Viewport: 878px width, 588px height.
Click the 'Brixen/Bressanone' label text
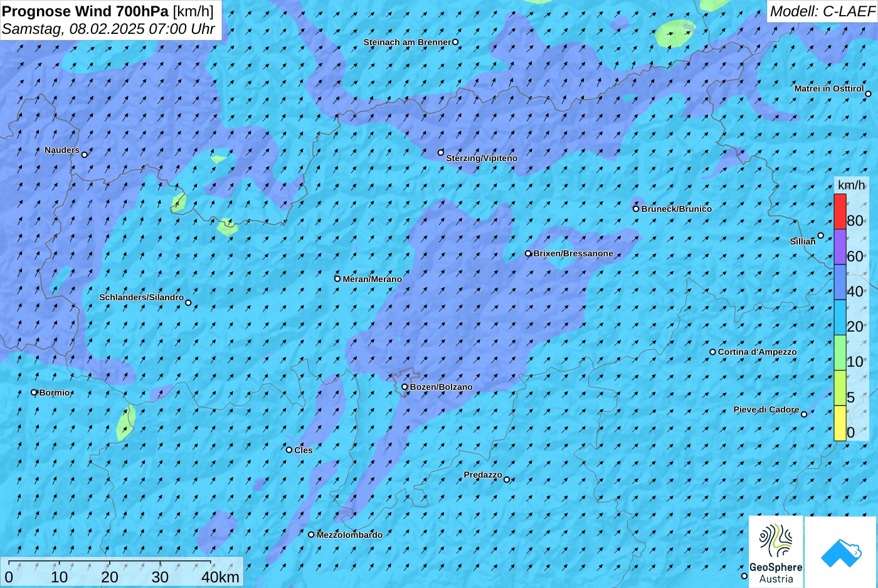tap(573, 253)
